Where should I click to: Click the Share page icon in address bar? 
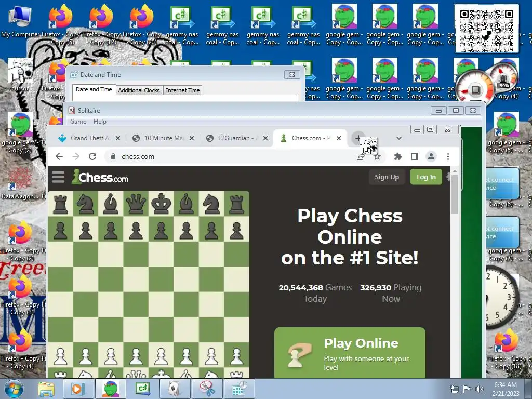pyautogui.click(x=361, y=156)
